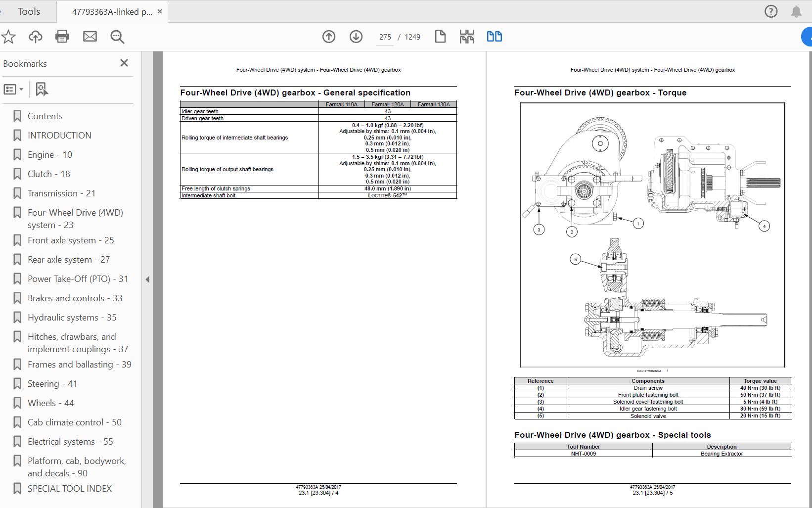The image size is (812, 508).
Task: Click the star bookmark icon in the toolbar
Action: 8,37
